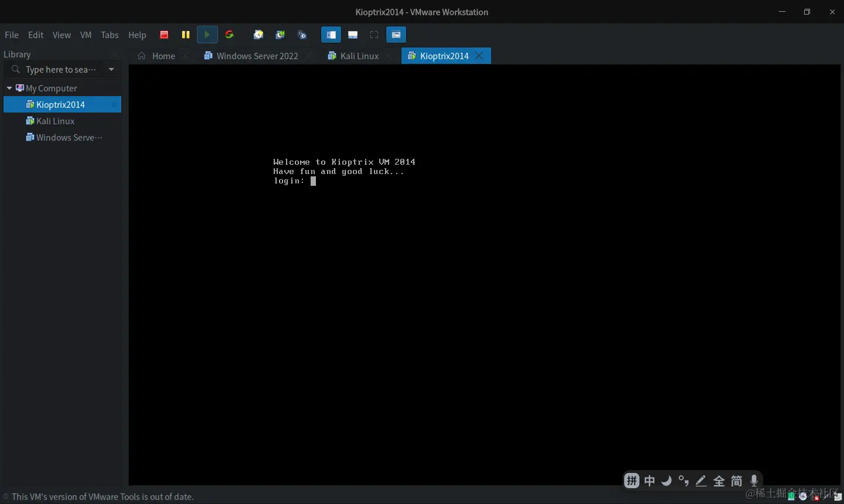Click the VMware Tools out-of-date status message

tap(103, 496)
